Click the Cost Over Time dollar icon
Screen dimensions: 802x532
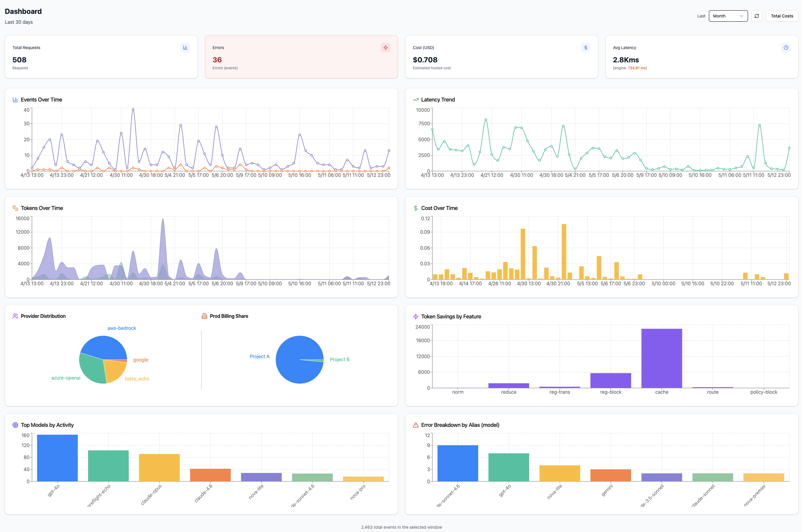pyautogui.click(x=415, y=208)
